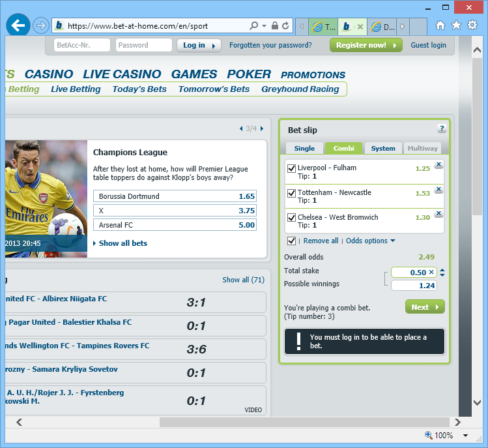Select Arsenal FC odds 5.00
Viewport: 488px width, 448px height.
[x=175, y=225]
